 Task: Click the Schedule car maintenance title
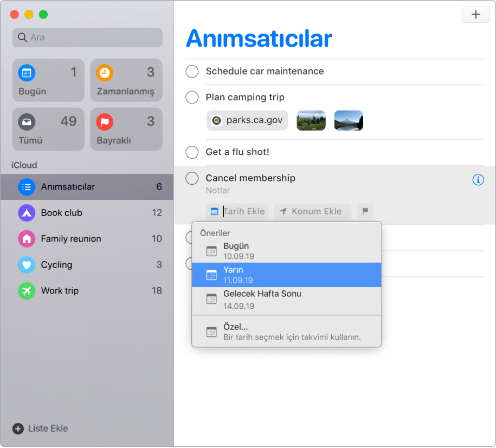265,72
